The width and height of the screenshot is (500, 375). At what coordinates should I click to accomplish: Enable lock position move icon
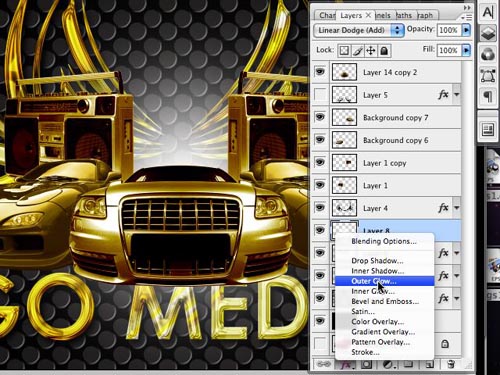(x=371, y=51)
